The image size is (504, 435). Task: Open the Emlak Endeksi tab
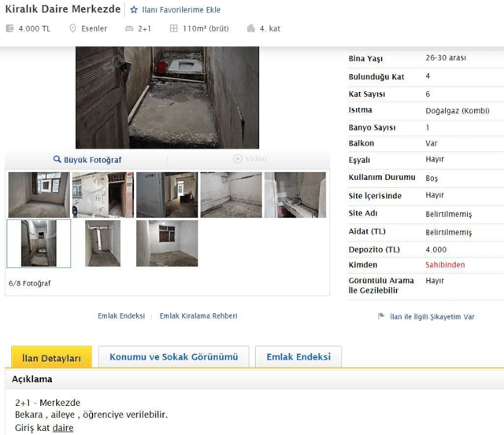coord(298,356)
